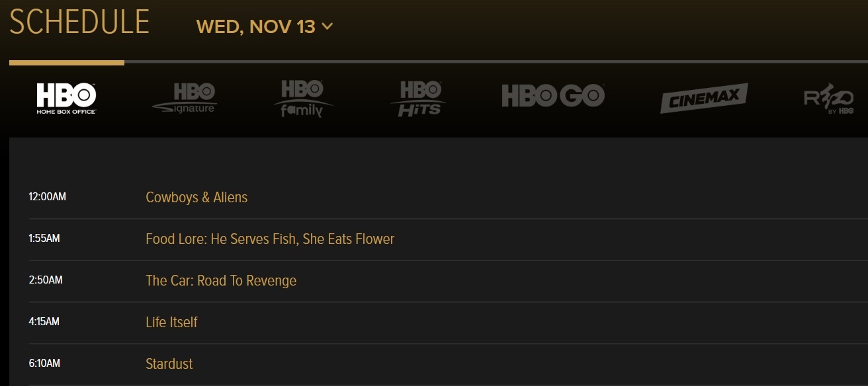
Task: Click the Stardust movie title
Action: pyautogui.click(x=169, y=364)
